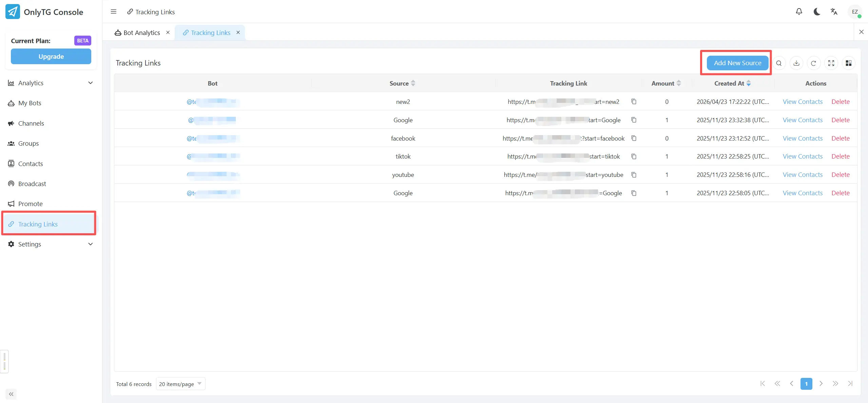Open Contacts in sidebar
The height and width of the screenshot is (403, 868).
coord(51,164)
